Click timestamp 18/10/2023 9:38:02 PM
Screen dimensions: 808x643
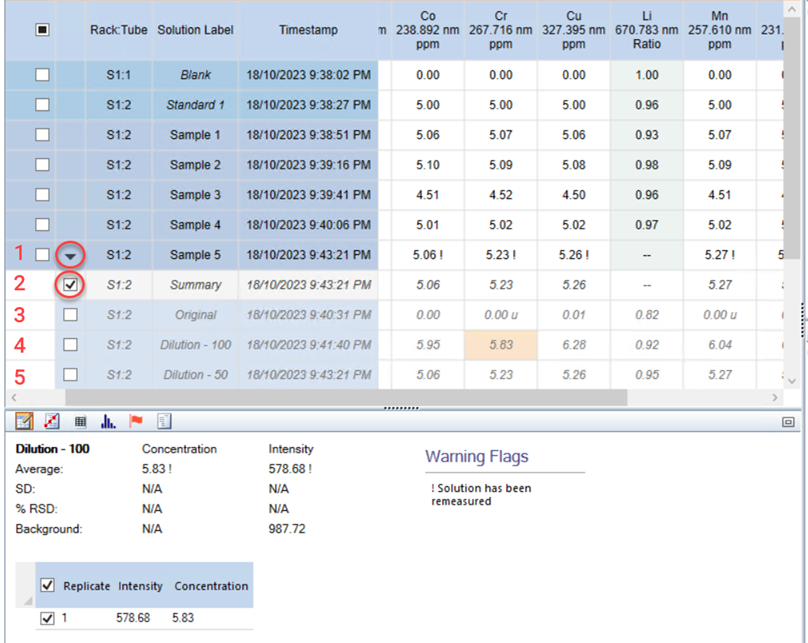308,75
